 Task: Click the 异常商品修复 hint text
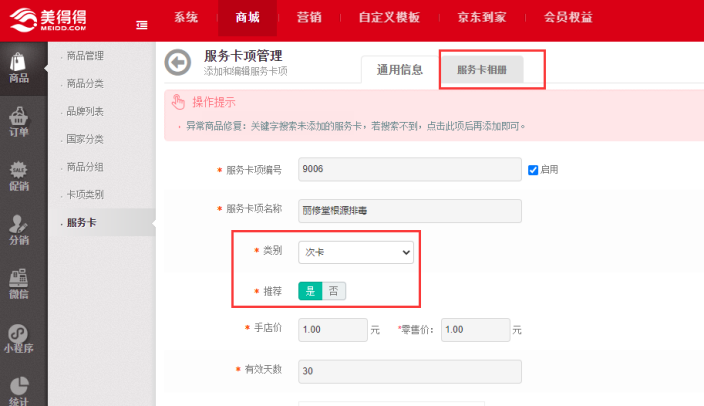click(356, 126)
